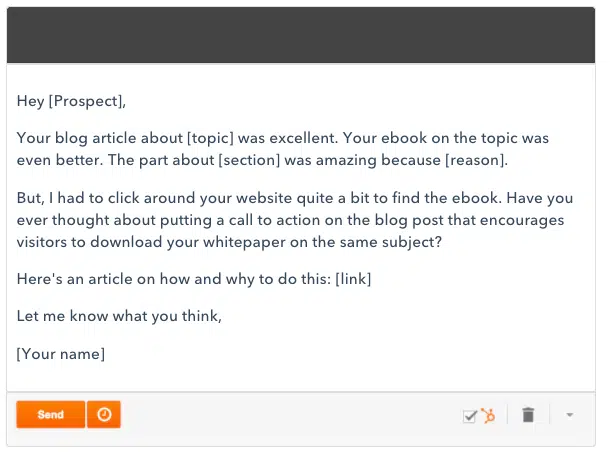Image resolution: width=610 pixels, height=456 pixels.
Task: Expand the more options dropdown arrow
Action: pos(569,416)
